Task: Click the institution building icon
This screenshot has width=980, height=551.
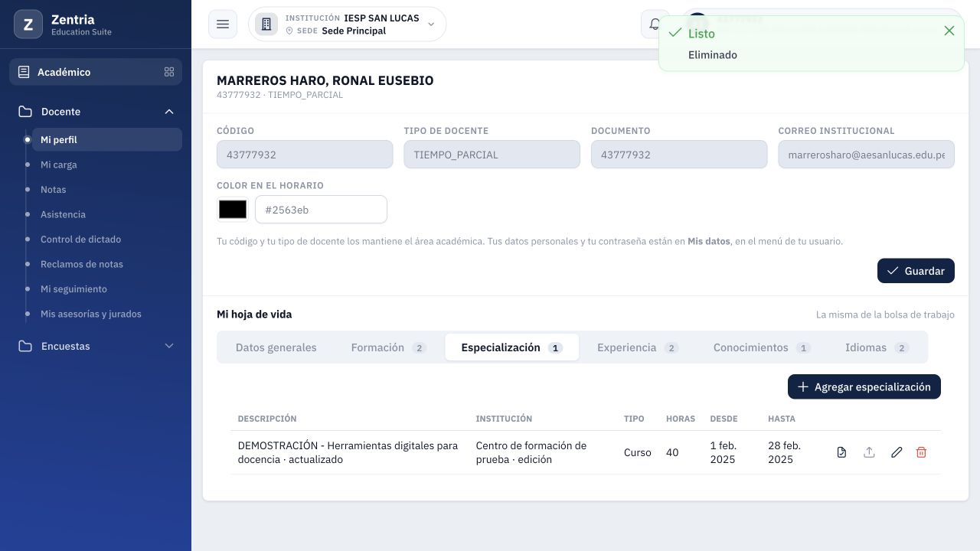Action: coord(266,24)
